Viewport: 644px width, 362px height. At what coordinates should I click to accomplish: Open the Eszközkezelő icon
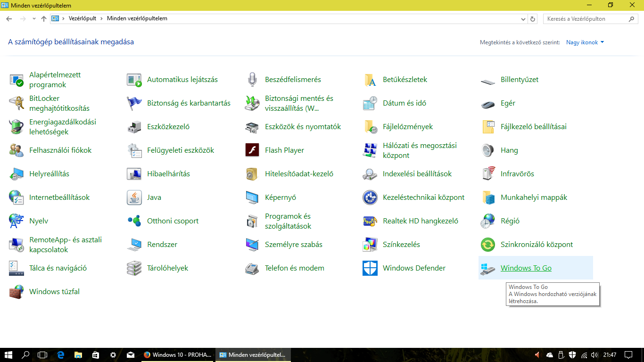(134, 127)
